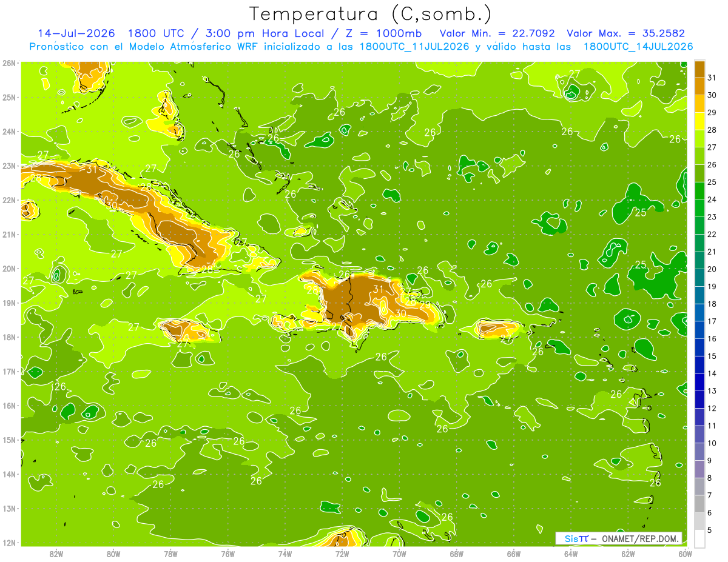This screenshot has width=728, height=562.
Task: Click legend value label '5'
Action: tap(710, 530)
